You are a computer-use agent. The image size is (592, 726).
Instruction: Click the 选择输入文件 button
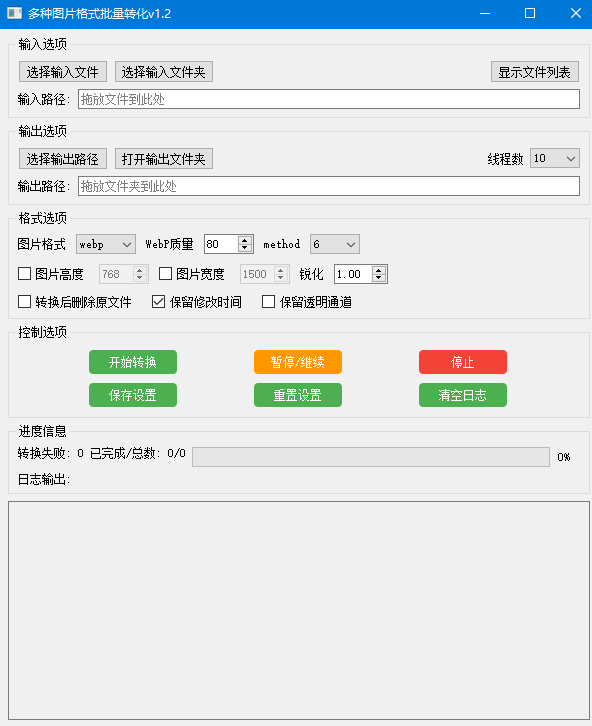(63, 72)
